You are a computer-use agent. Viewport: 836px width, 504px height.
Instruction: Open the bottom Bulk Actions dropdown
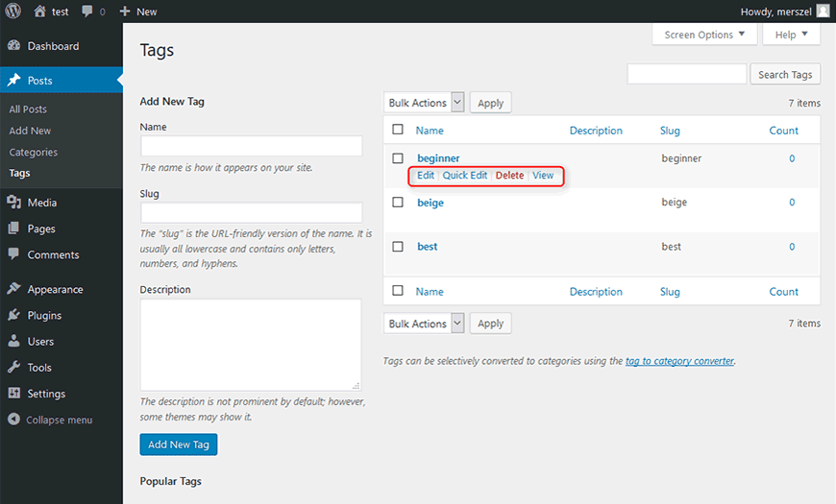[x=424, y=324]
